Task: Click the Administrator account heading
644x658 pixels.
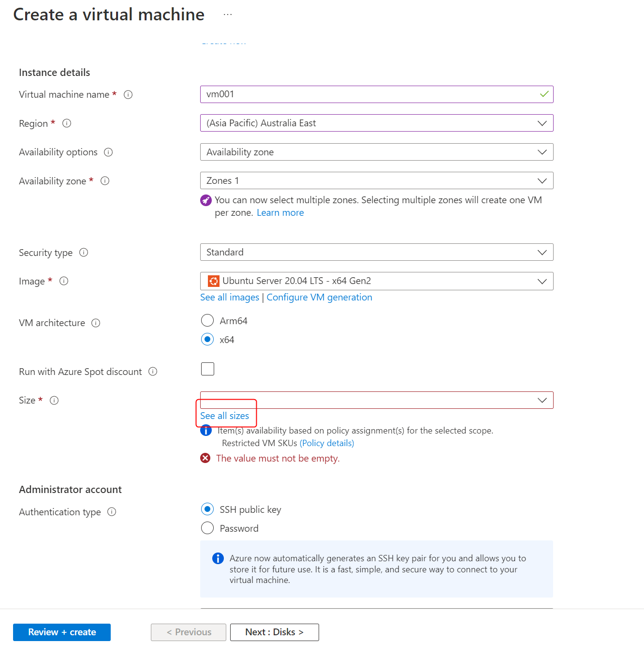Action: 71,490
